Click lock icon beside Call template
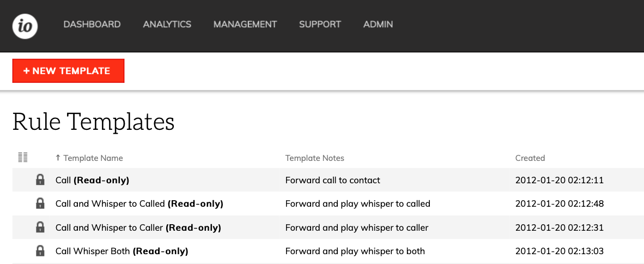 tap(40, 180)
